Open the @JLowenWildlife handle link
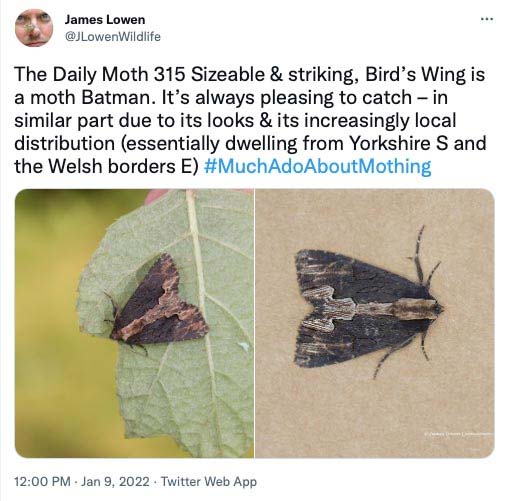The width and height of the screenshot is (508, 501). [112, 37]
